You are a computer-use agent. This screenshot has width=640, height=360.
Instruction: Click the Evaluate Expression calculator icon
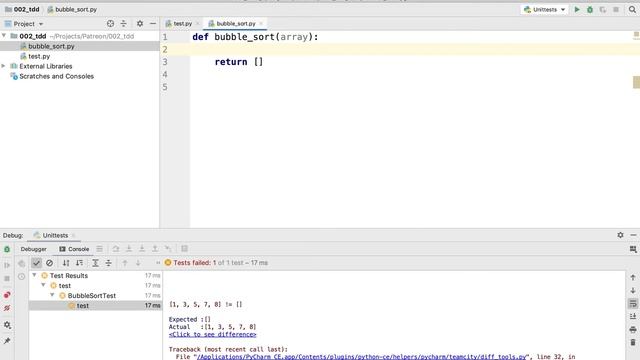[x=184, y=249]
